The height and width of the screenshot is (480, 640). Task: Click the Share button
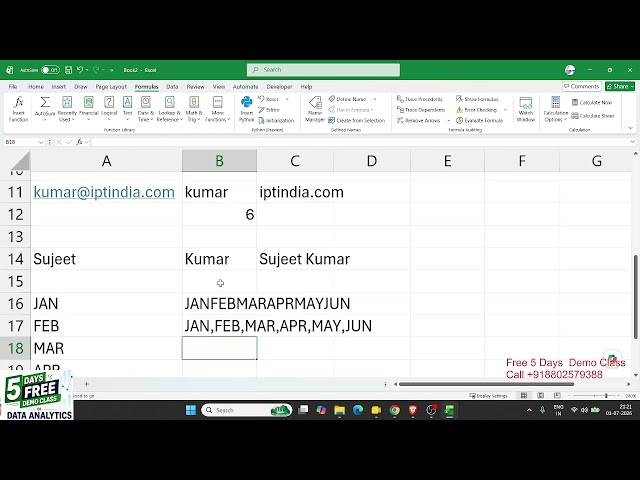click(620, 87)
